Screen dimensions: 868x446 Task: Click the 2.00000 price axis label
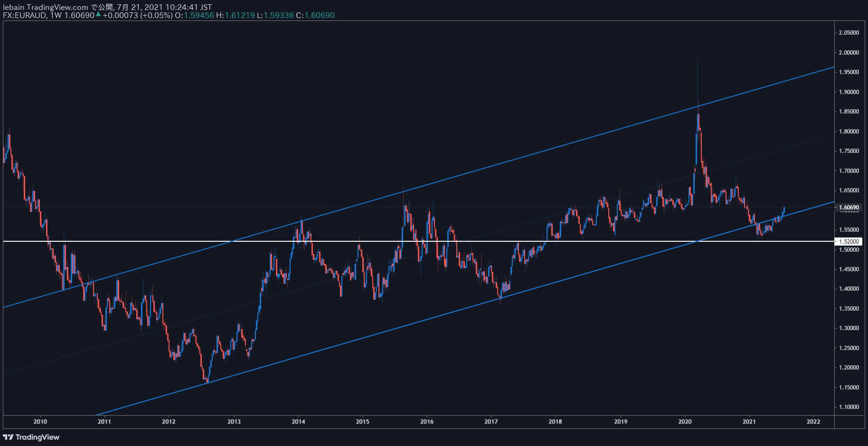click(849, 53)
